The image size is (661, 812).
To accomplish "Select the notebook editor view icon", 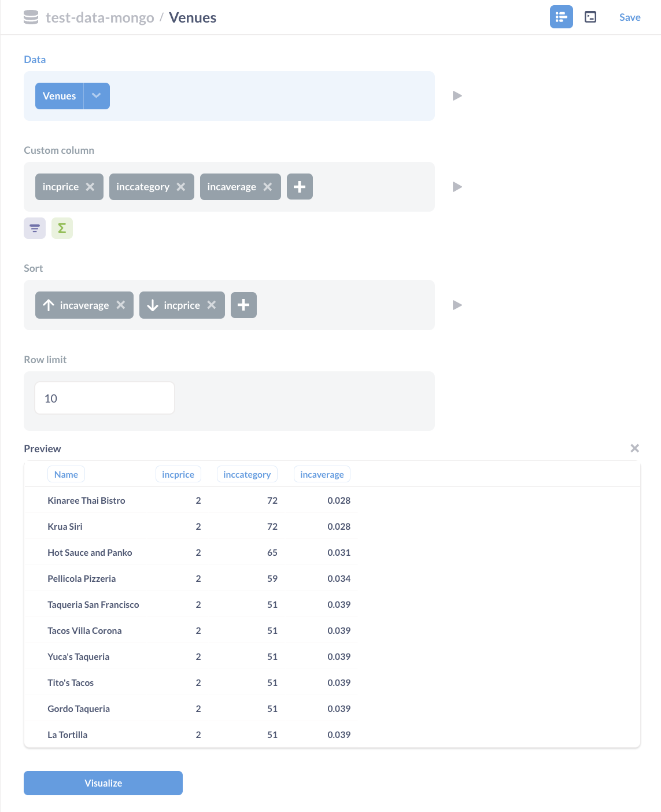I will [x=561, y=17].
